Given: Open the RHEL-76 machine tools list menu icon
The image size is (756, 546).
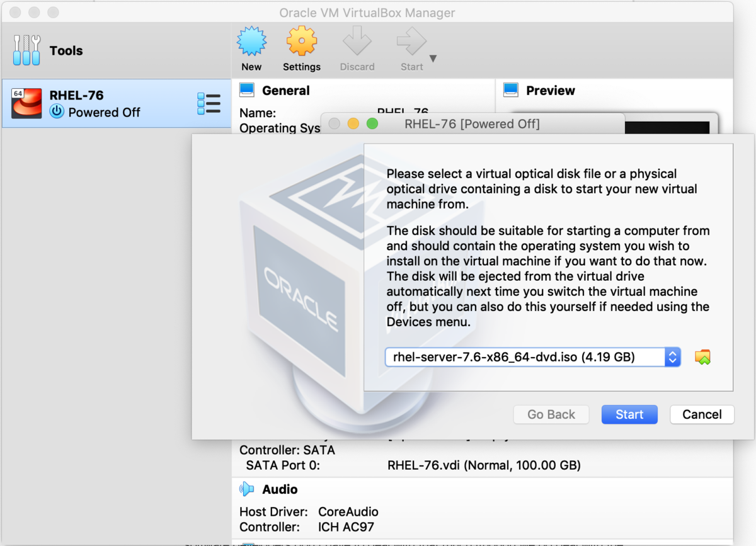Looking at the screenshot, I should [209, 103].
